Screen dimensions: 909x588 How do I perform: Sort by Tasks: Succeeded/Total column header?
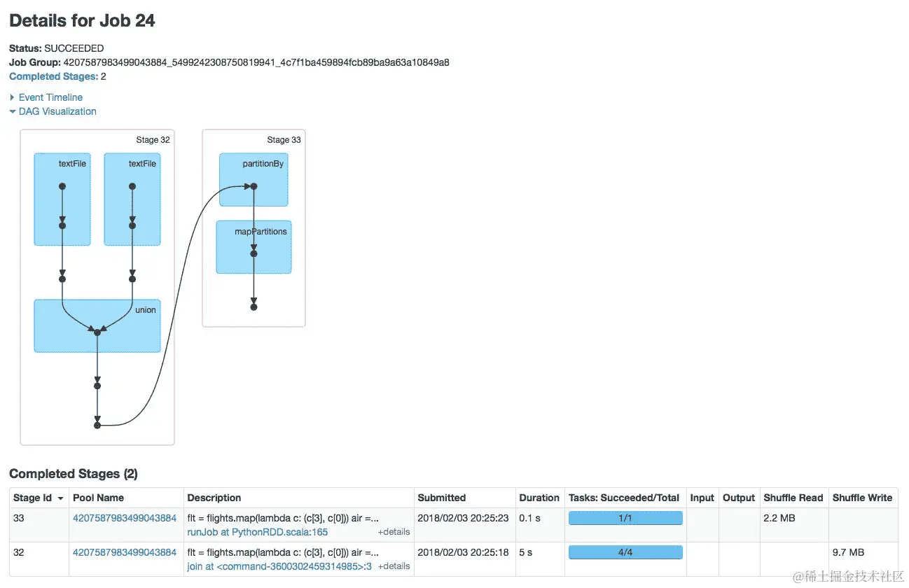(624, 498)
